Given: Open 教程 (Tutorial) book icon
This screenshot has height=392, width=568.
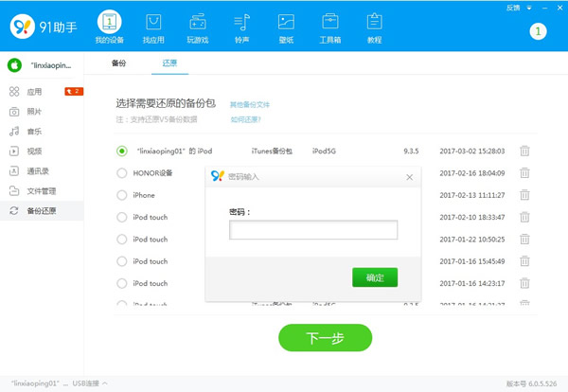Looking at the screenshot, I should 374,27.
